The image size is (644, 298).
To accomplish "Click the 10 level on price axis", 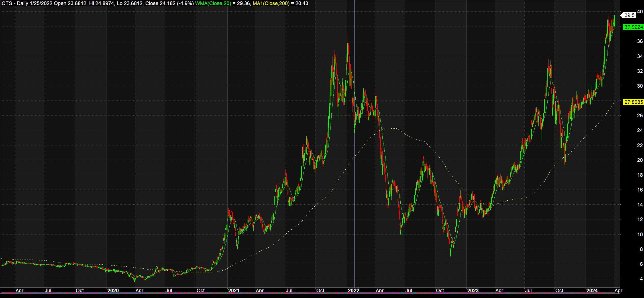I will click(640, 235).
